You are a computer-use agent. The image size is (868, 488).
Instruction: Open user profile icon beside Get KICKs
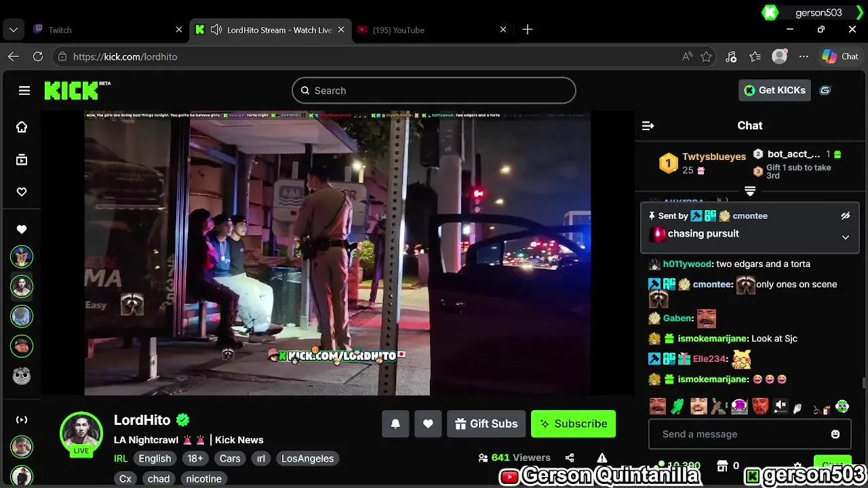click(x=825, y=90)
